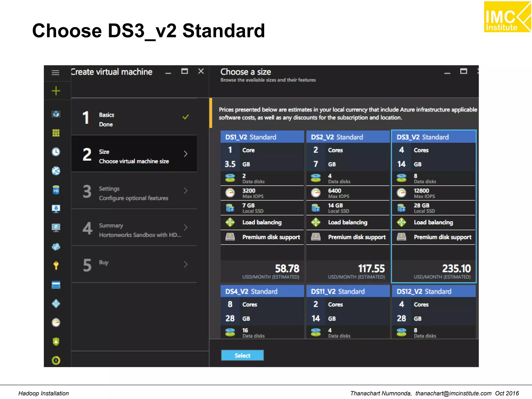The height and width of the screenshot is (399, 532).
Task: Open step 4 Summary
Action: 134,228
